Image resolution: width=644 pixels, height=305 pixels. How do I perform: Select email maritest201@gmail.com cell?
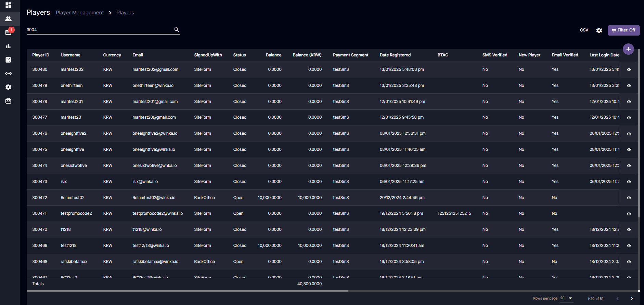pos(155,102)
